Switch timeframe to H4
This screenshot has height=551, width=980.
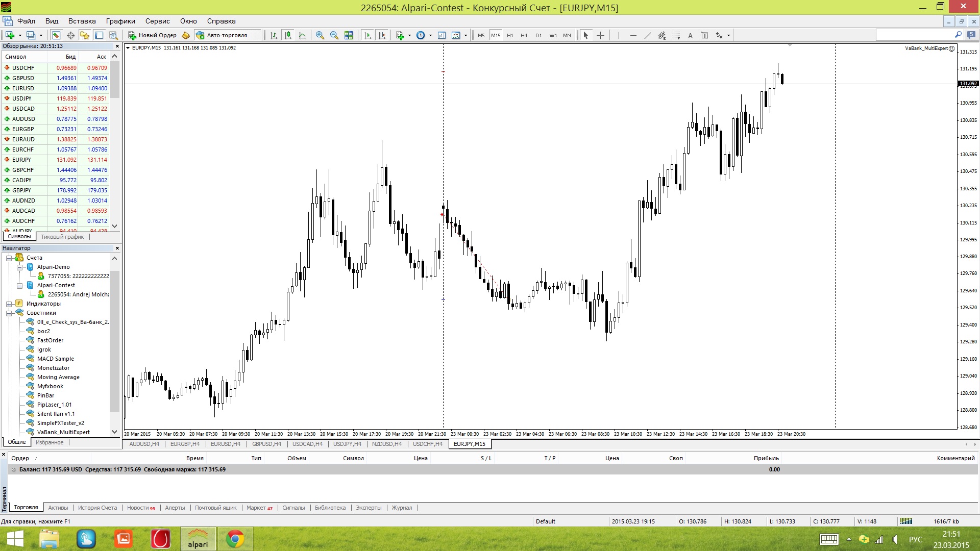point(524,35)
